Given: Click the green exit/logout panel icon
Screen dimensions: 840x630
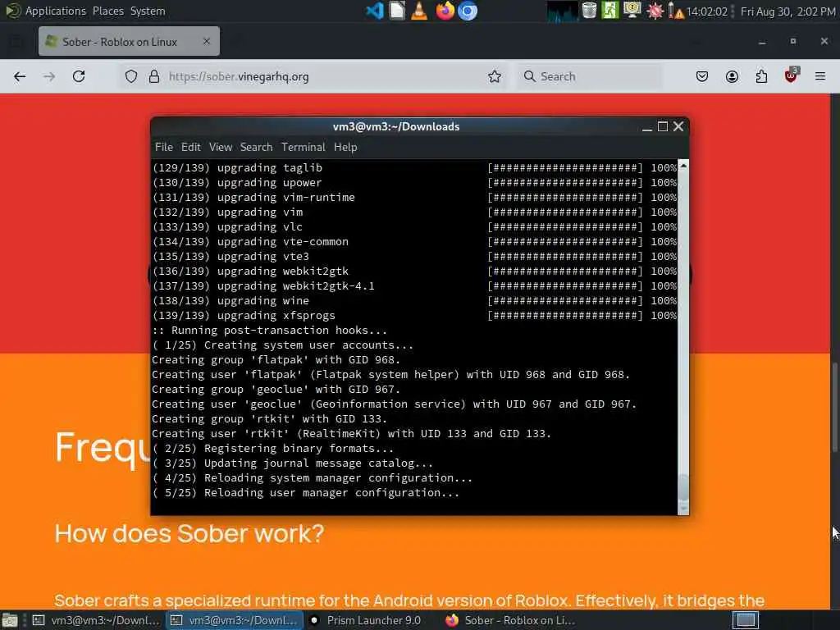Looking at the screenshot, I should (610, 11).
